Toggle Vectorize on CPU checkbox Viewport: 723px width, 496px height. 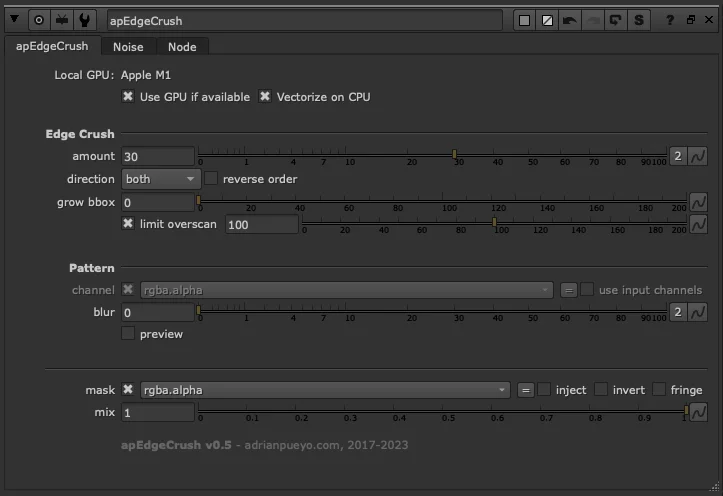click(265, 96)
